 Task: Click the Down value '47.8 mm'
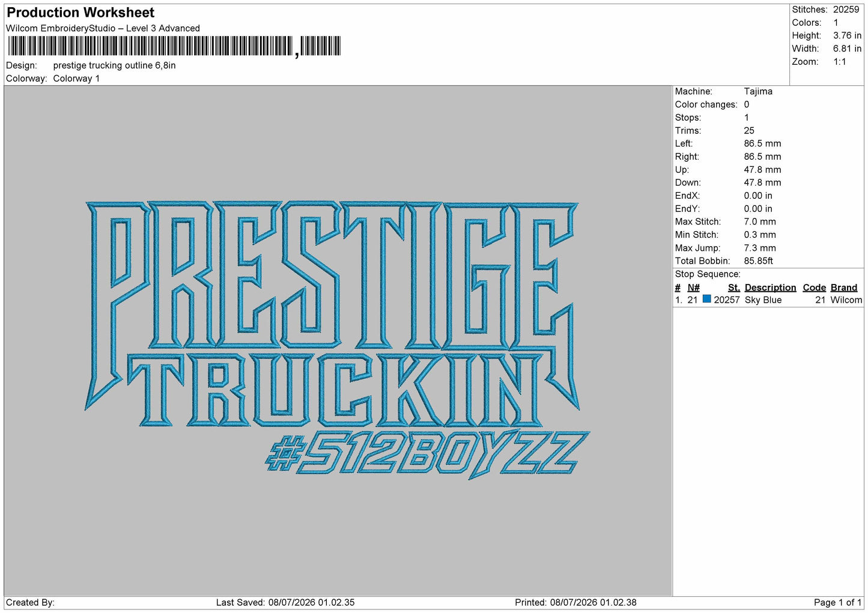coord(762,183)
